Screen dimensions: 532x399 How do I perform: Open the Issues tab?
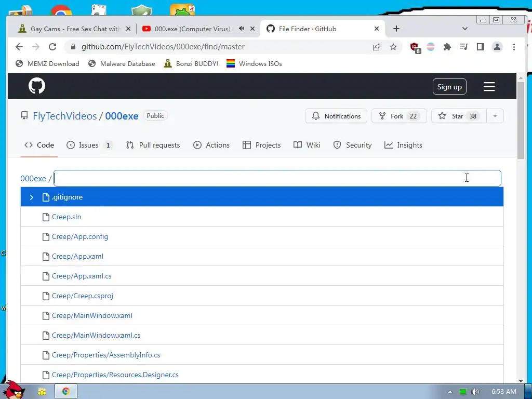(x=89, y=145)
